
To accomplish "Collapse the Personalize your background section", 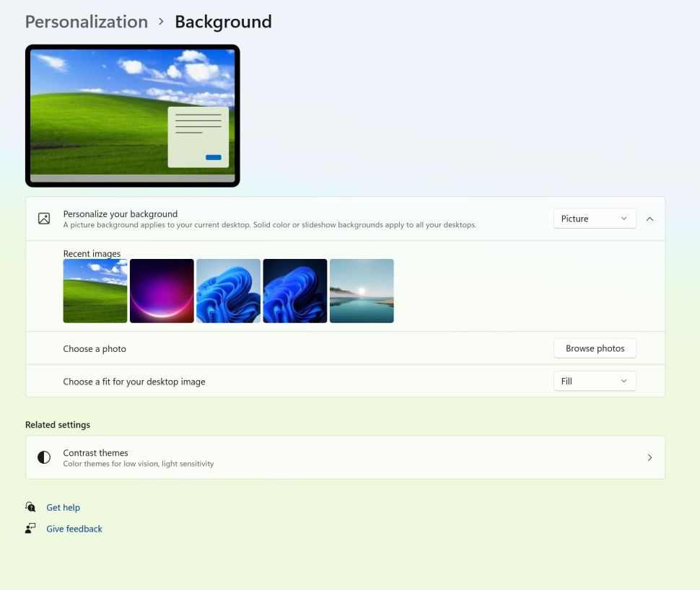I will (x=649, y=219).
